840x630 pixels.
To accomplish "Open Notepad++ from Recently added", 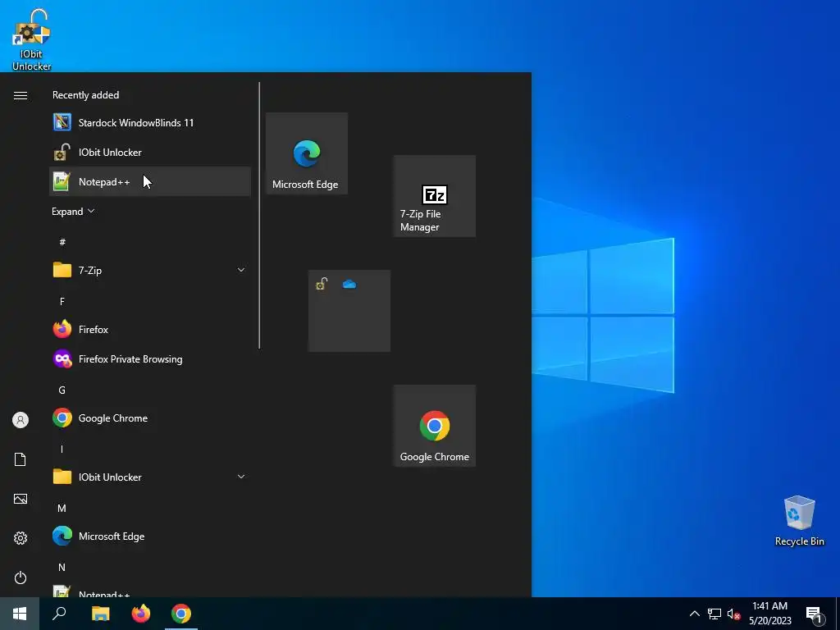I will 150,181.
